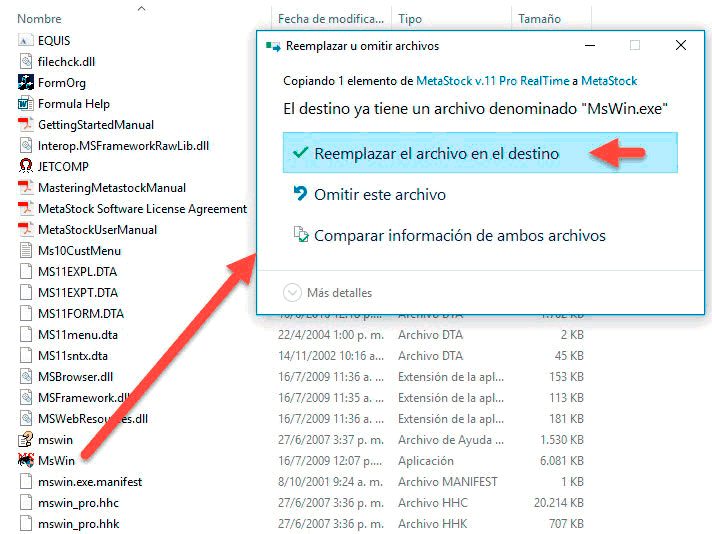Close the Reemplazar u omitir archivos dialog
The height and width of the screenshot is (534, 712).
tap(681, 46)
